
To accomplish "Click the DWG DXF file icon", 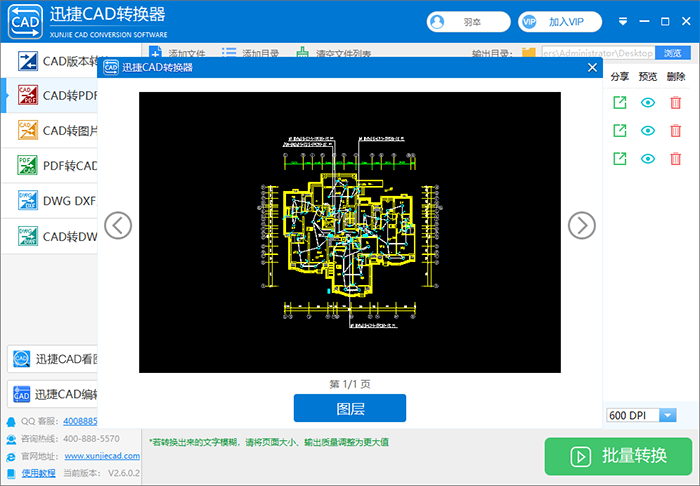I will click(x=28, y=200).
